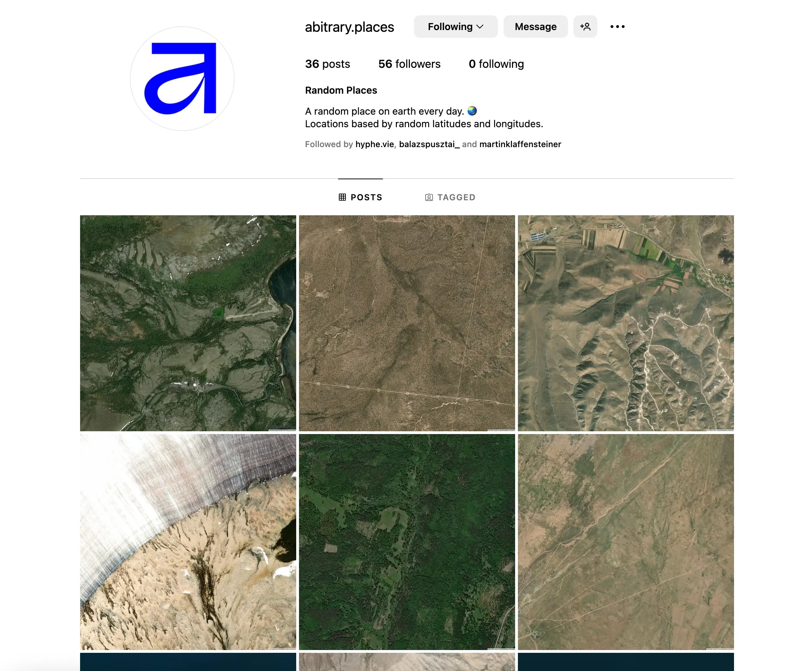Open the three-dots more options menu
This screenshot has width=812, height=671.
[617, 27]
